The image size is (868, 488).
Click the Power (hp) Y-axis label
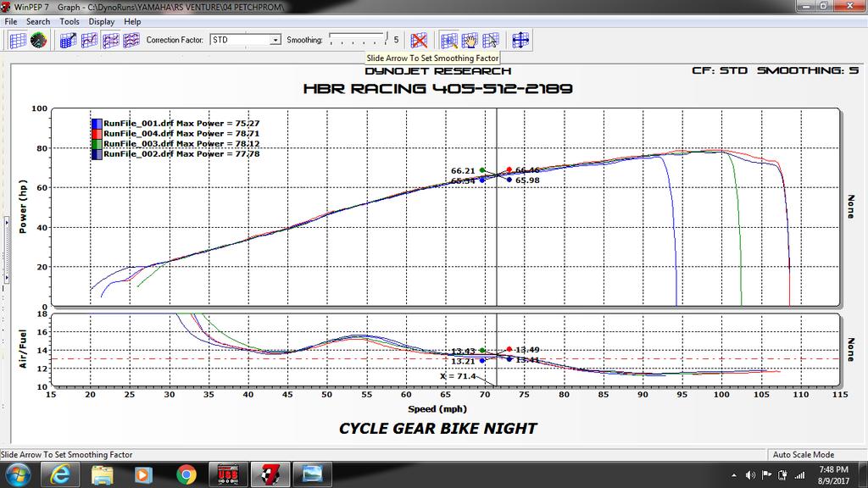point(24,208)
